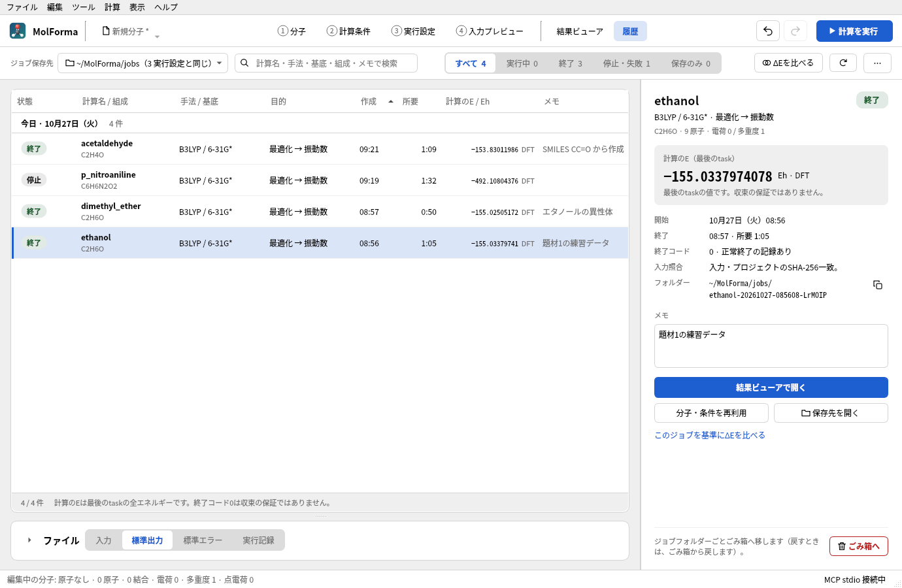Select the p_nitroaniline job row
This screenshot has height=588, width=902.
(320, 180)
